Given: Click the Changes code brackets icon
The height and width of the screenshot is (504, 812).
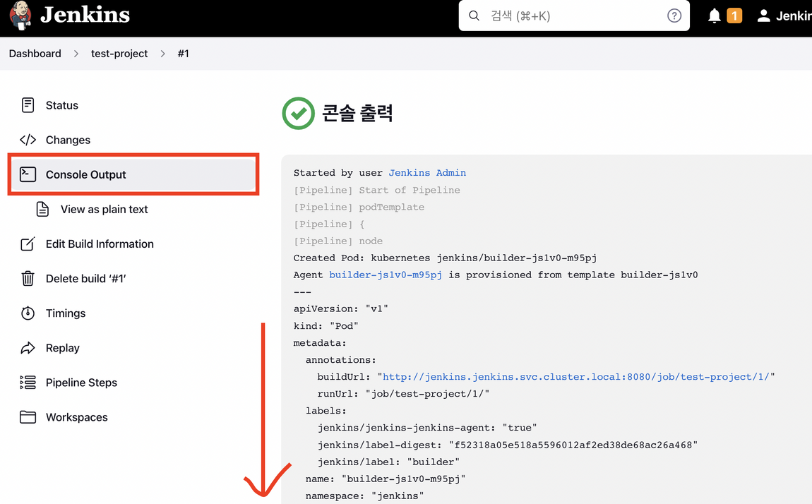Looking at the screenshot, I should coord(28,140).
